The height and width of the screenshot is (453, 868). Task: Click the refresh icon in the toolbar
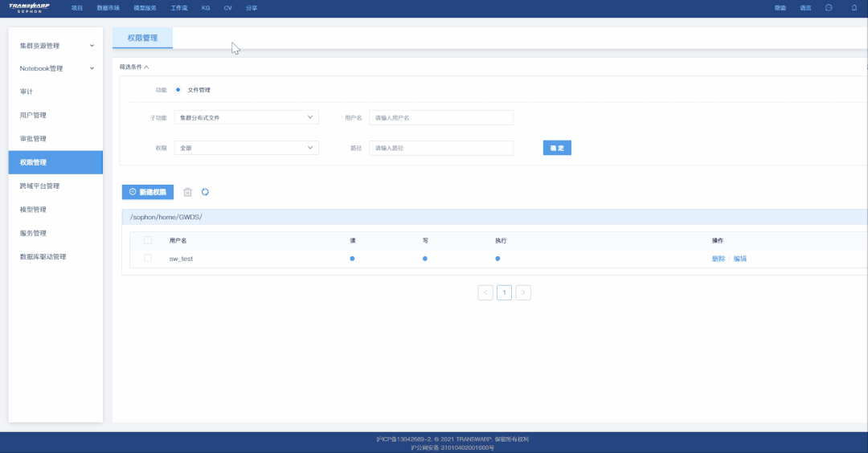pos(206,192)
